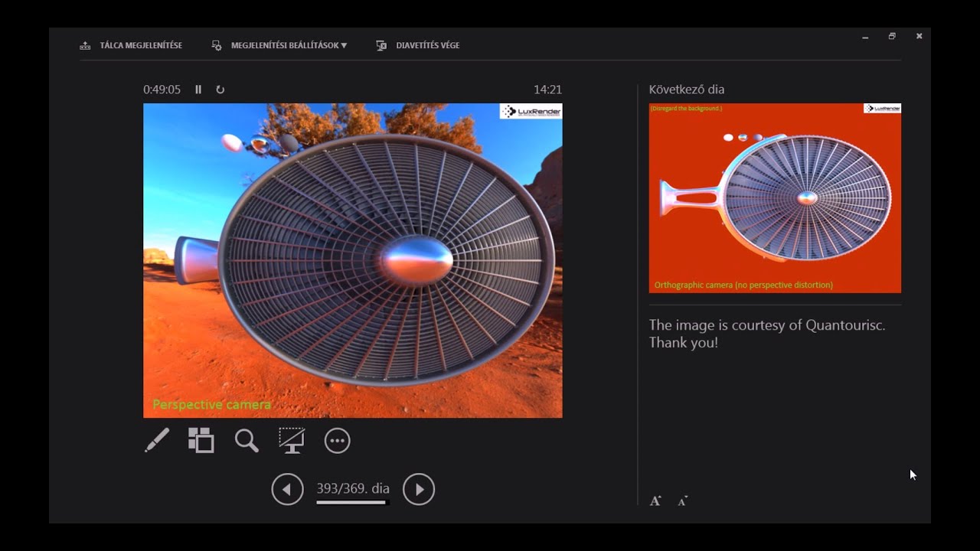This screenshot has height=551, width=980.
Task: Click Tálca megjelenítése to show taskbar
Action: pyautogui.click(x=131, y=45)
